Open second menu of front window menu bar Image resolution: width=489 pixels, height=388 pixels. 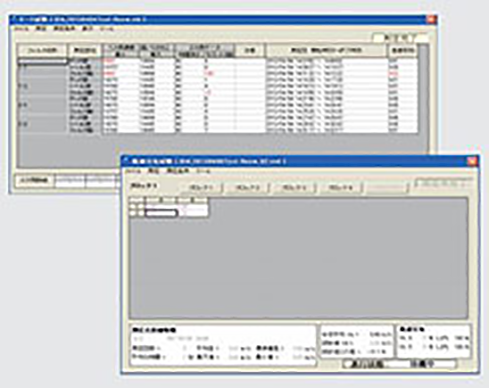(153, 171)
